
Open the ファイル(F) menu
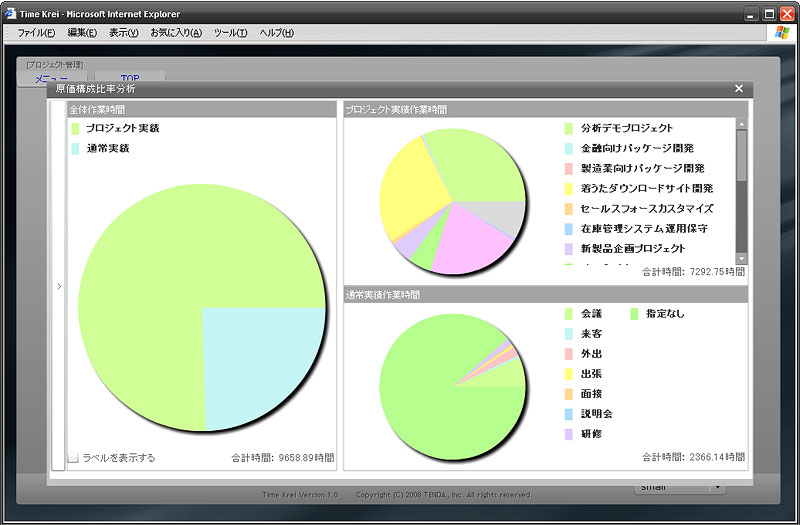point(36,33)
